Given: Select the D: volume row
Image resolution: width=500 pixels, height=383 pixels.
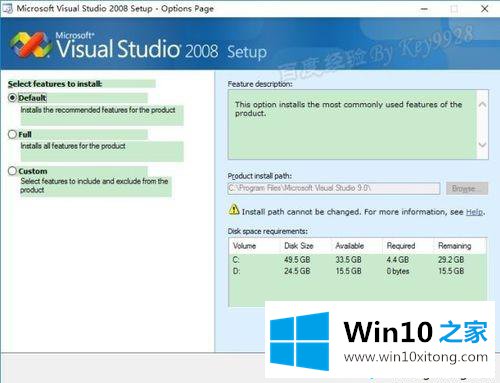Looking at the screenshot, I should 358,271.
